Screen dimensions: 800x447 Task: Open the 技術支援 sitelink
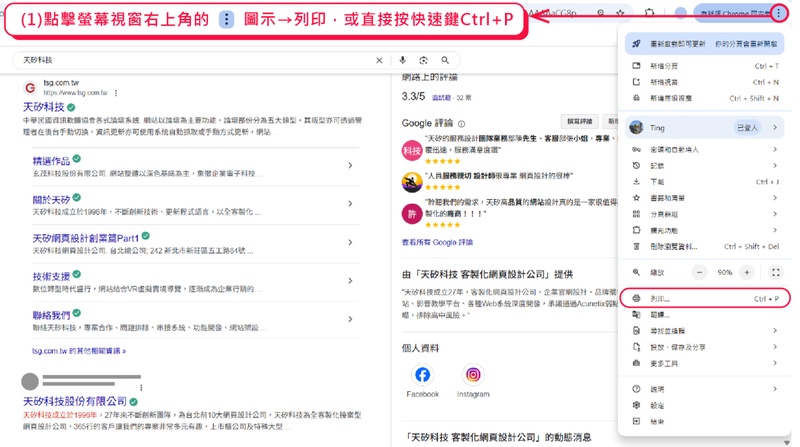[x=51, y=277]
